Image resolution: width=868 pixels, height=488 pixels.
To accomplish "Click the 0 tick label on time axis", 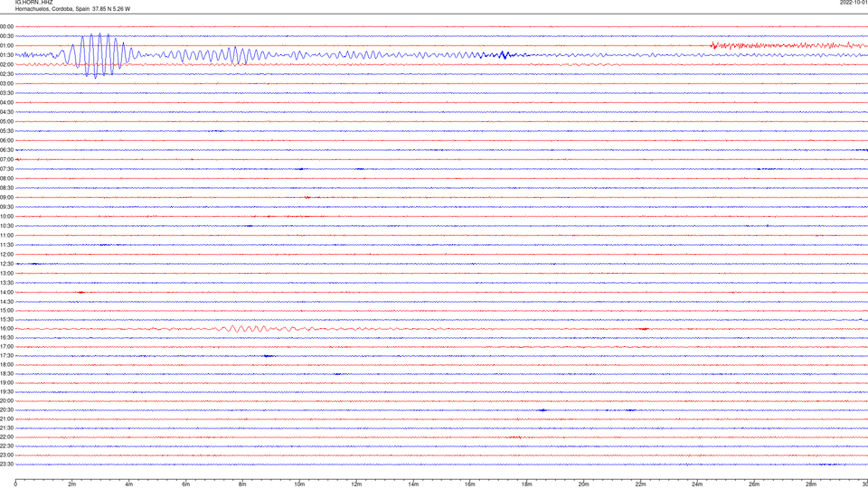I will point(15,484).
